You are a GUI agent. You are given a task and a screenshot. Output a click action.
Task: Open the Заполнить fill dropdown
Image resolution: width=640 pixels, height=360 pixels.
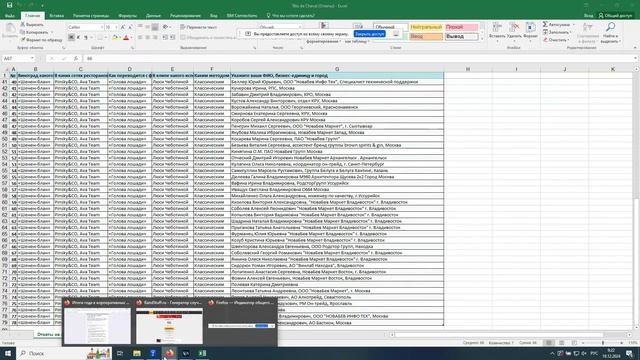point(558,32)
